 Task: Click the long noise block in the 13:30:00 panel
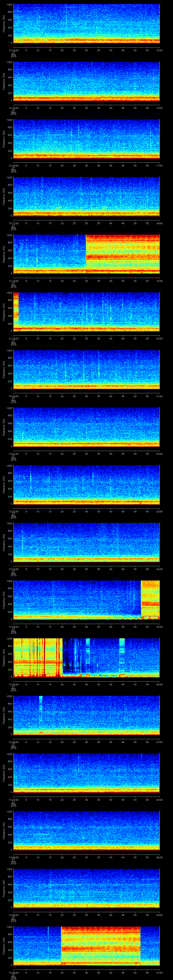point(101,946)
